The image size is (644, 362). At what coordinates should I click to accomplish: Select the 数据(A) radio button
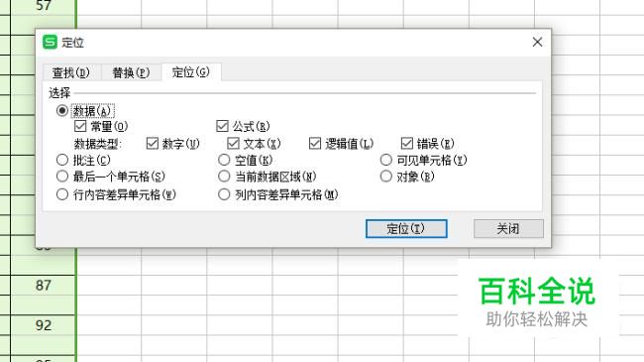(x=62, y=111)
